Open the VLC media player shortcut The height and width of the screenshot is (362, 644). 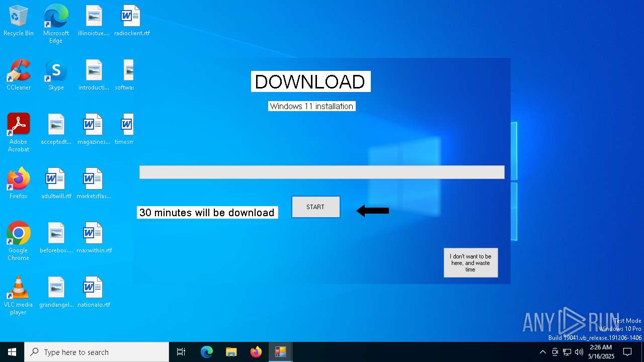19,296
